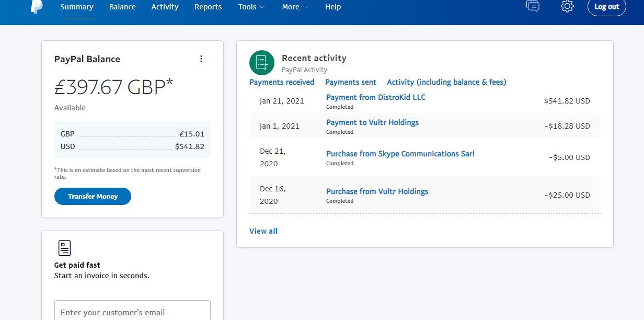Click the Log out button

point(606,7)
